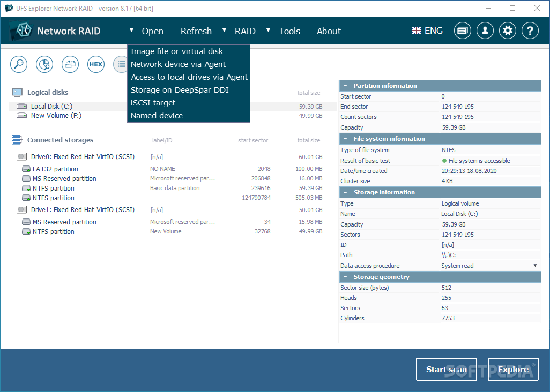Viewport: 550px width, 392px height.
Task: Click the End sector value 124 549 195
Action: click(x=458, y=107)
